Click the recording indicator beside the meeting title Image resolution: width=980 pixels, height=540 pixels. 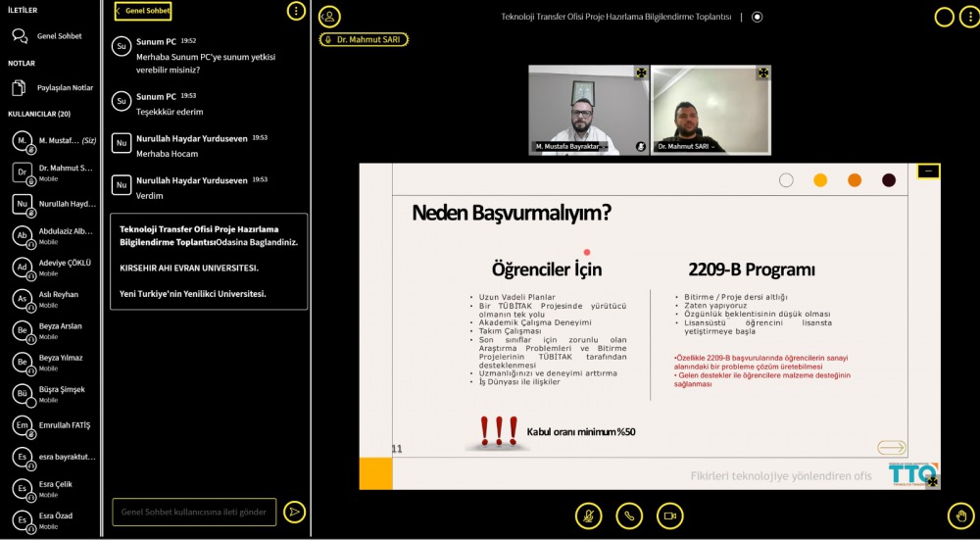point(757,17)
